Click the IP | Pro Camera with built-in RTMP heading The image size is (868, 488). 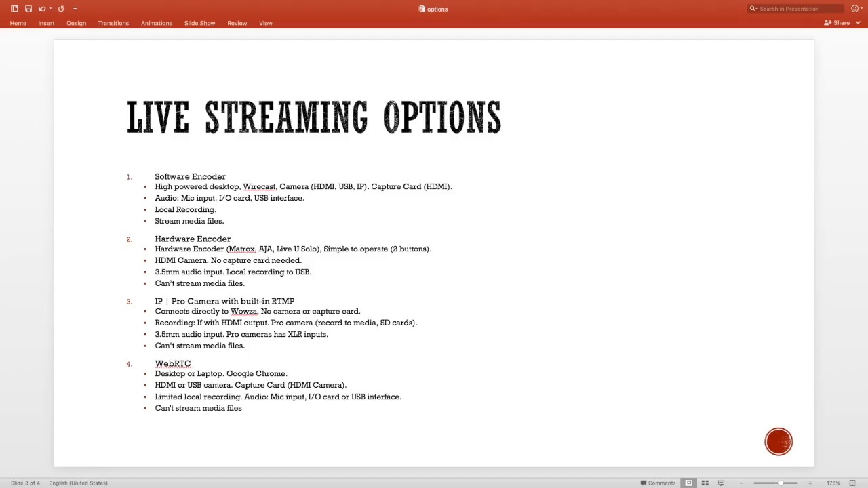(x=224, y=301)
